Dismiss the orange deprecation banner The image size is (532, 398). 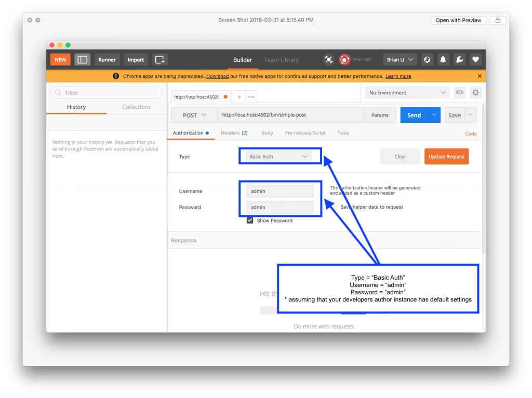click(480, 76)
